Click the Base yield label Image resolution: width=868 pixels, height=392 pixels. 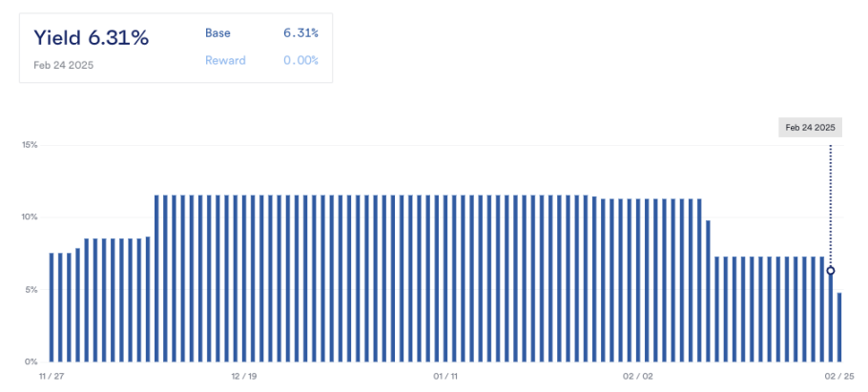pyautogui.click(x=217, y=33)
